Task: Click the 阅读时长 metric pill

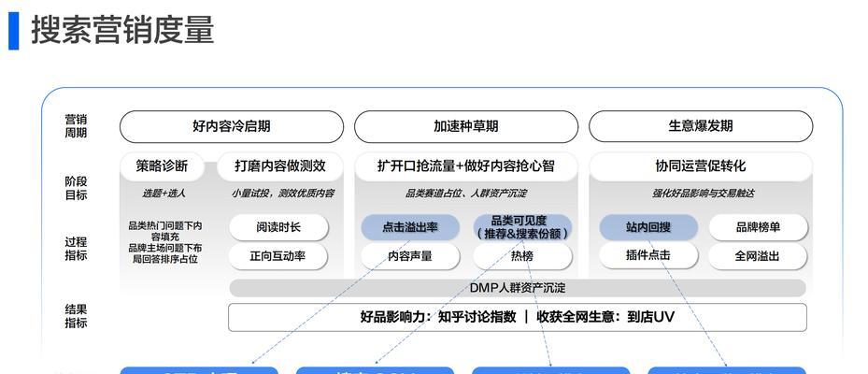Action: [x=277, y=227]
